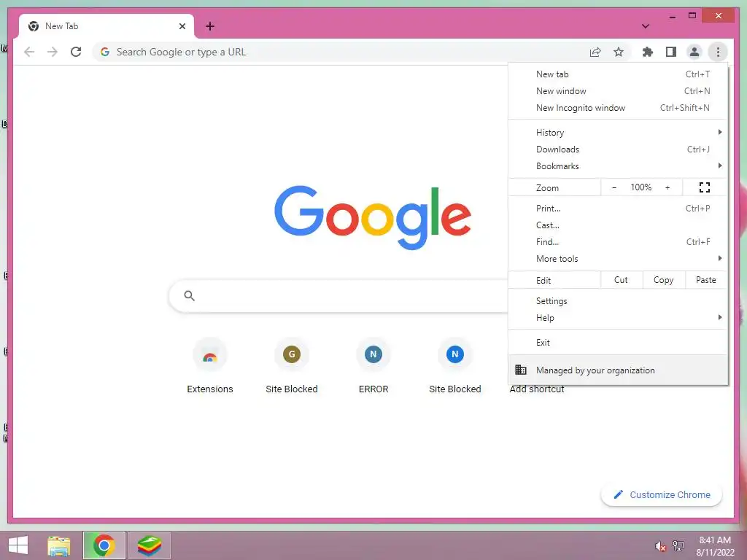
Task: Click the magnifier icon in Google search box
Action: (x=189, y=296)
